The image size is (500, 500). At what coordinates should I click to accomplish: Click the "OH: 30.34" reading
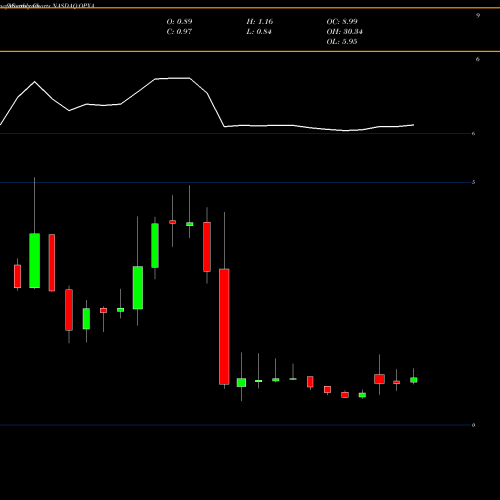tap(344, 31)
